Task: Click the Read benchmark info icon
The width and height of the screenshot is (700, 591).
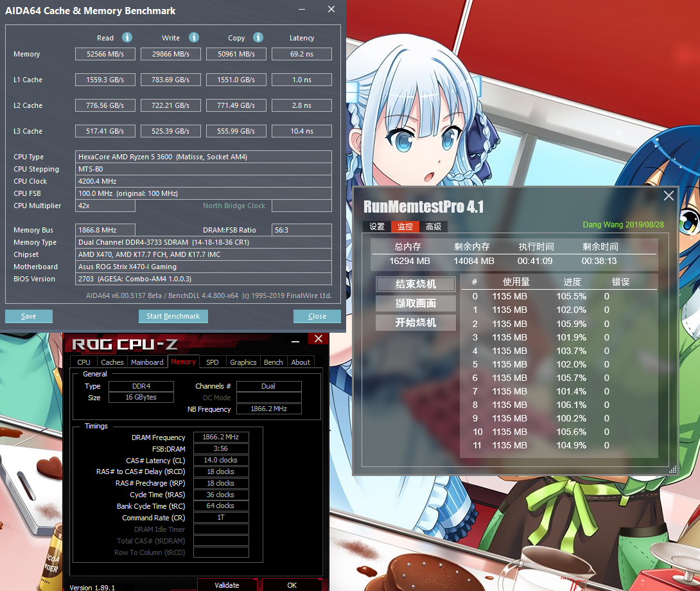Action: coord(127,37)
